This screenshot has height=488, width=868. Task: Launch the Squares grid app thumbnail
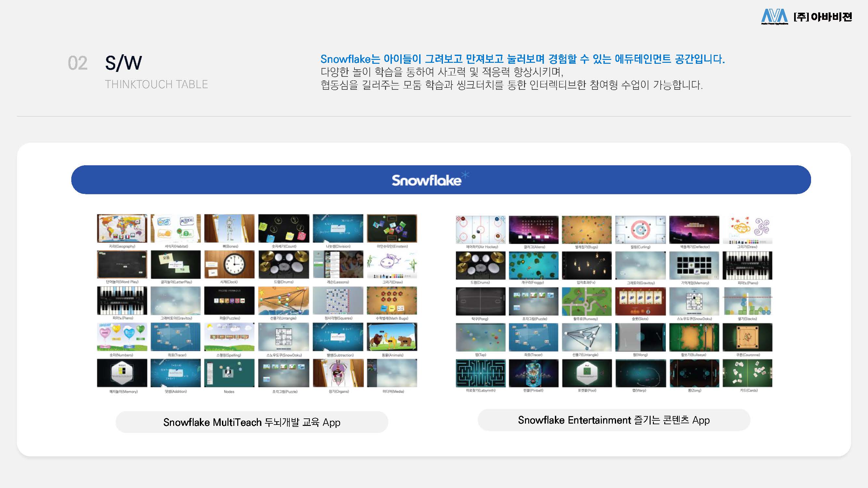pos(338,300)
